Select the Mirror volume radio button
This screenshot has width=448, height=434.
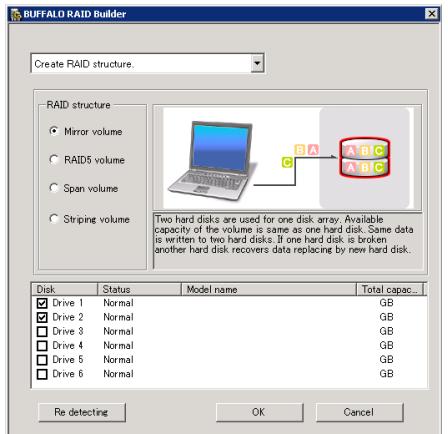[x=54, y=131]
